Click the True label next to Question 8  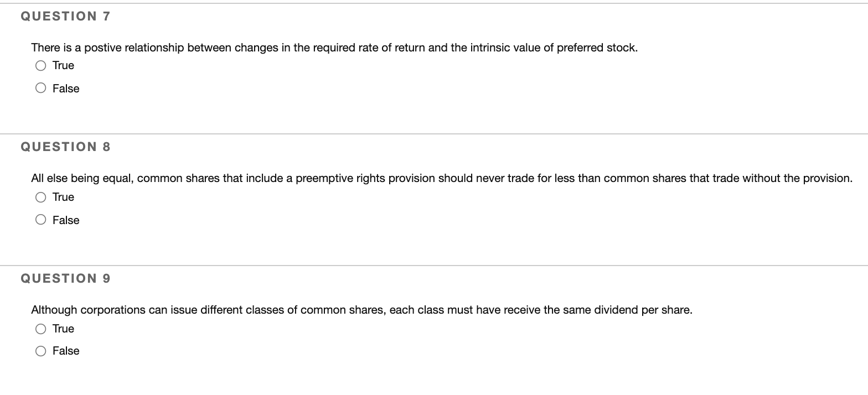pos(63,196)
